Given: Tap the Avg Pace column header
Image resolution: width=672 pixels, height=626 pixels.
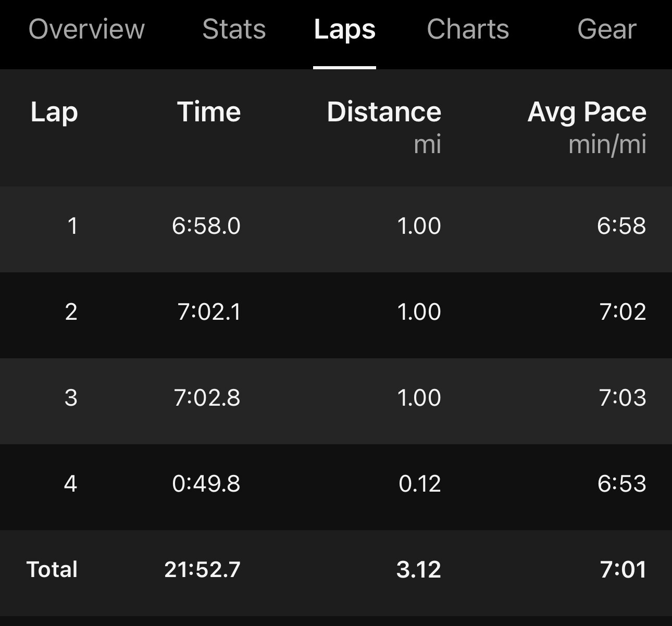Looking at the screenshot, I should click(587, 112).
